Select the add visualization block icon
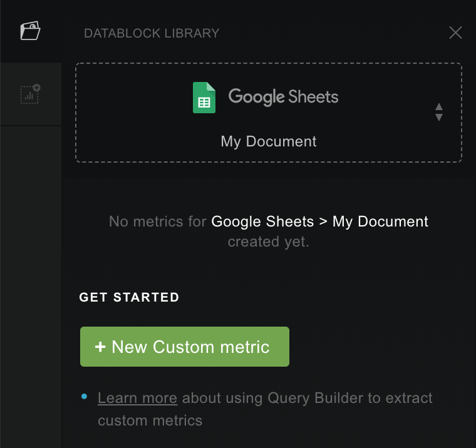476x448 pixels. (30, 94)
